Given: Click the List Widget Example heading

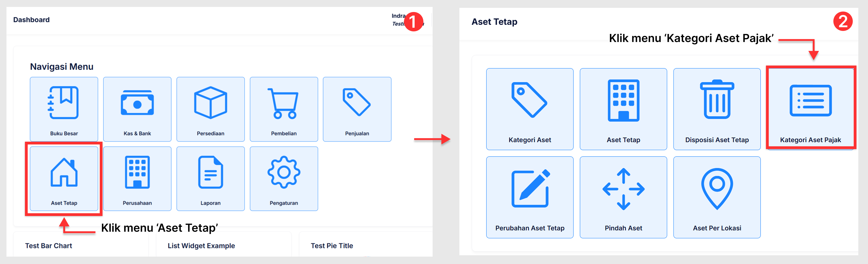Looking at the screenshot, I should click(201, 246).
